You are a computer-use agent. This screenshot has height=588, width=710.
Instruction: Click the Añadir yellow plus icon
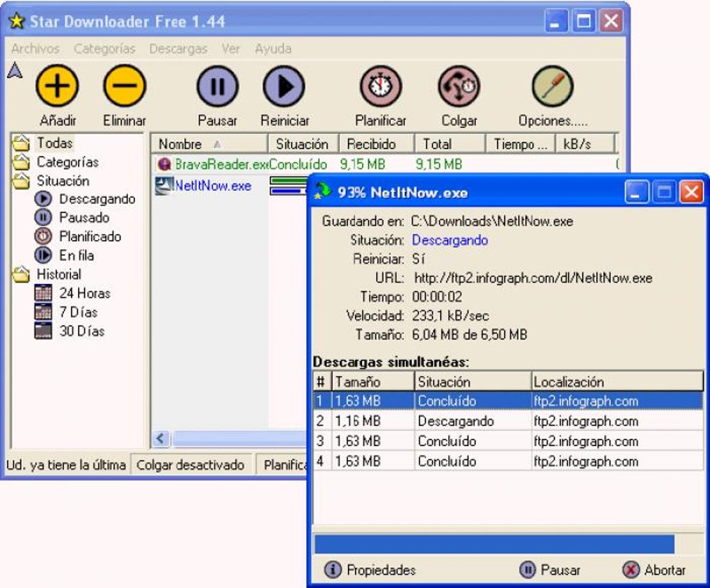[x=57, y=86]
